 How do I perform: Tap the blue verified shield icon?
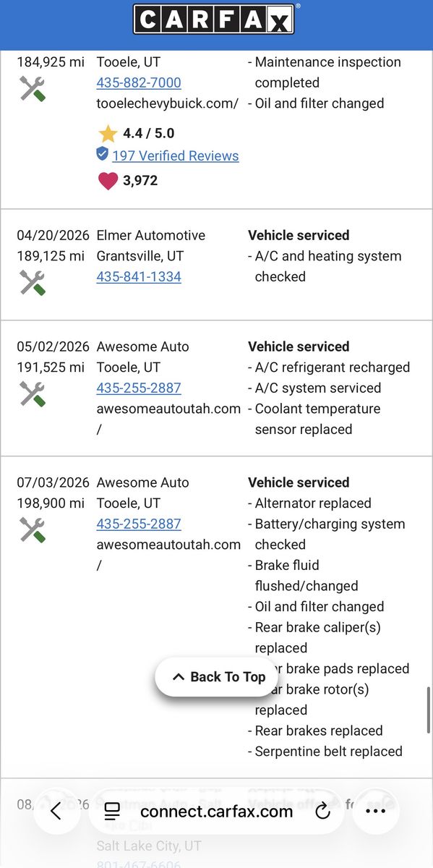103,154
